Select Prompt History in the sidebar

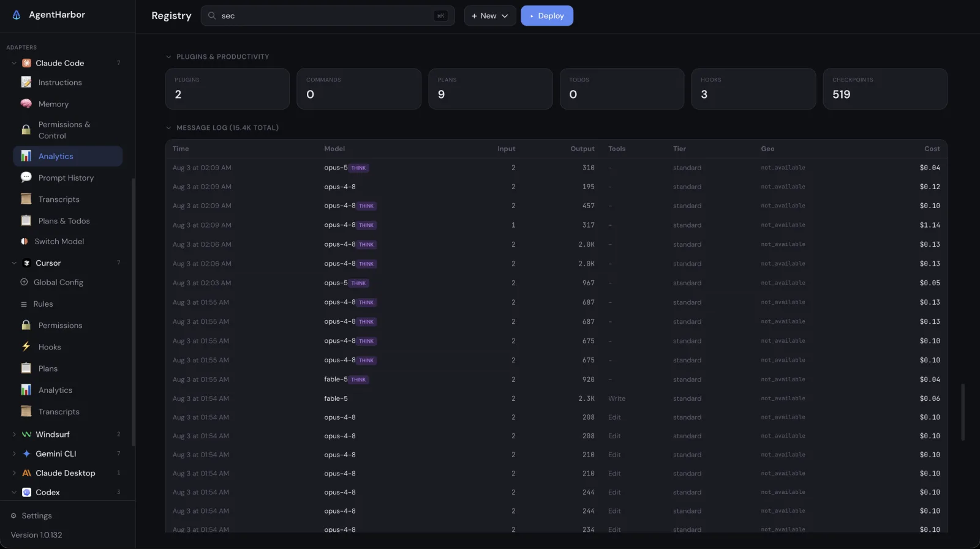(66, 177)
